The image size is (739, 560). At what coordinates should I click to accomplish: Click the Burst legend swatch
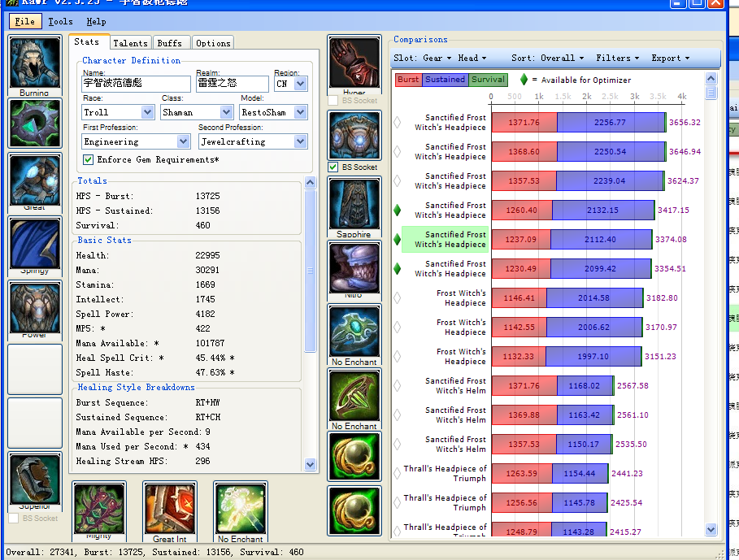(408, 80)
